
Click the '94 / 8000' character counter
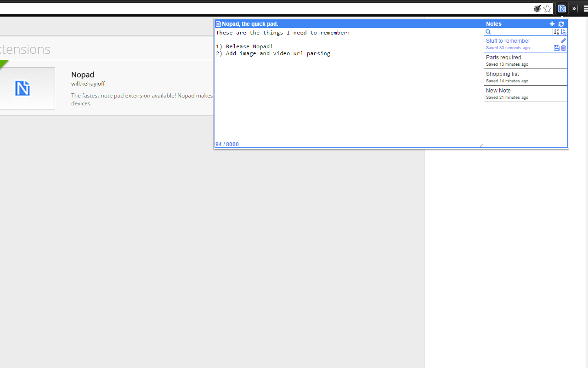[227, 144]
